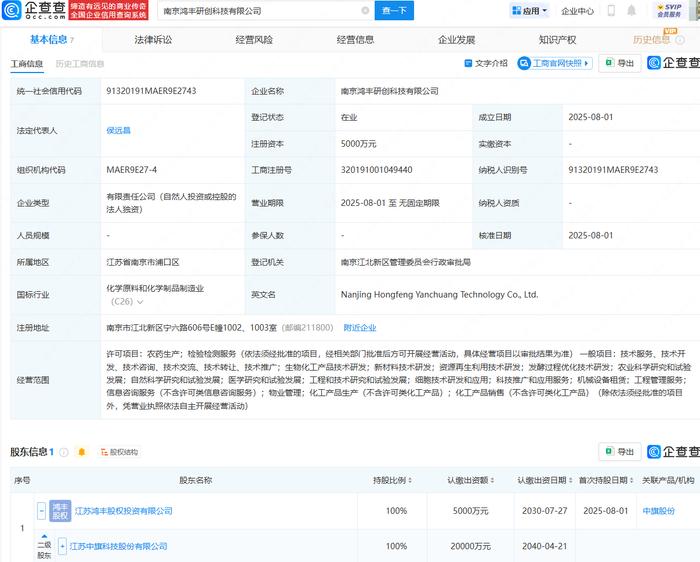Switch to 历史工商信息 sub-tab
The image size is (700, 562).
tap(80, 64)
